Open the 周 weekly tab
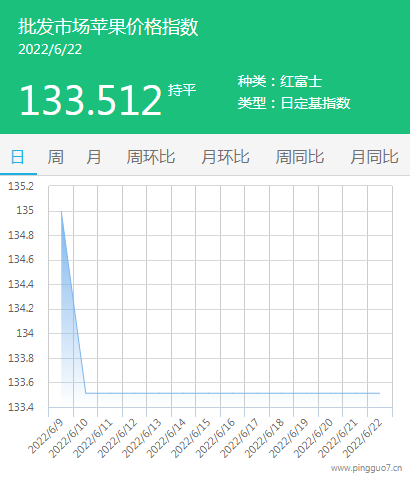The width and height of the screenshot is (410, 478). [55, 157]
